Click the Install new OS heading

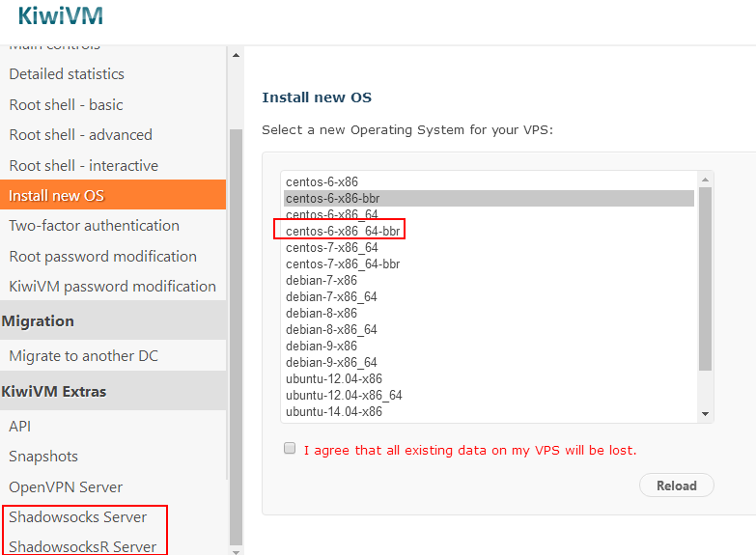tap(317, 97)
